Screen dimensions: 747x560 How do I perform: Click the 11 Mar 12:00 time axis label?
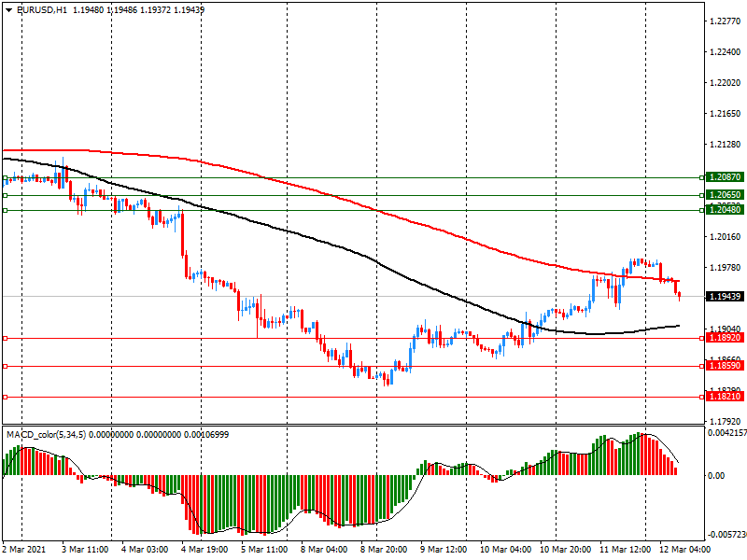click(x=625, y=550)
